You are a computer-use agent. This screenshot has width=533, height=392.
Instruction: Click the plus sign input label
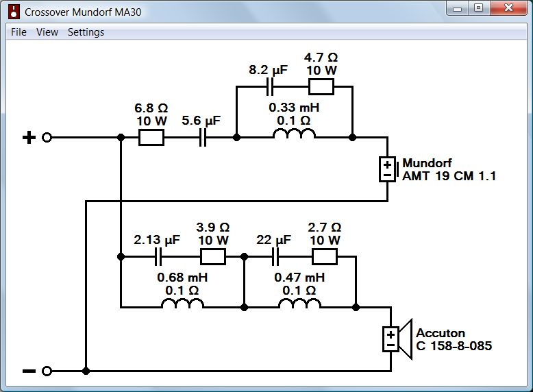coord(29,138)
